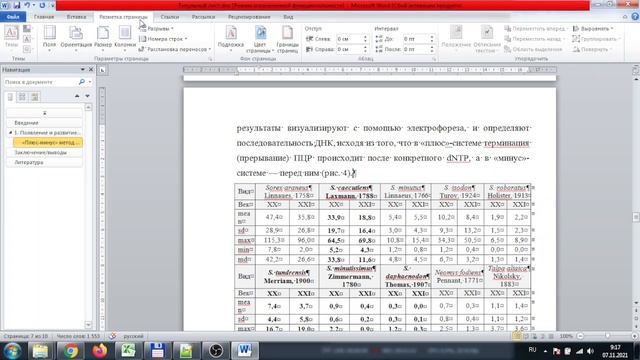640x360 pixels.
Task: Open Параметры страницы dialog launcher
Action: coord(210,59)
